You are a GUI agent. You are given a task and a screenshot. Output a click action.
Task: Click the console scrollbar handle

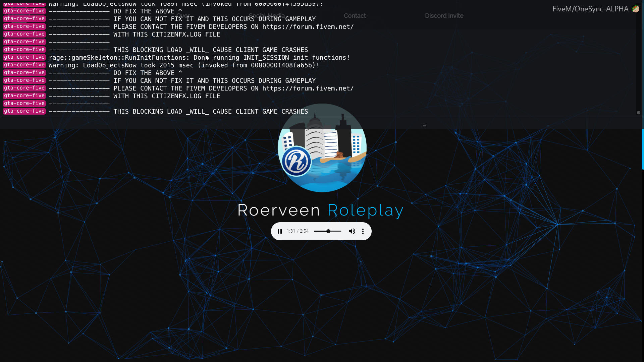[639, 113]
